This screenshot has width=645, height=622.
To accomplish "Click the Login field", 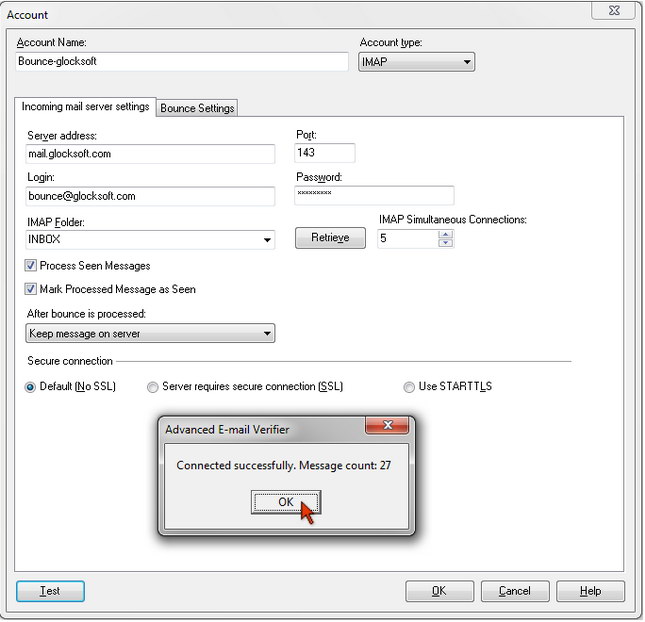I will (x=150, y=196).
